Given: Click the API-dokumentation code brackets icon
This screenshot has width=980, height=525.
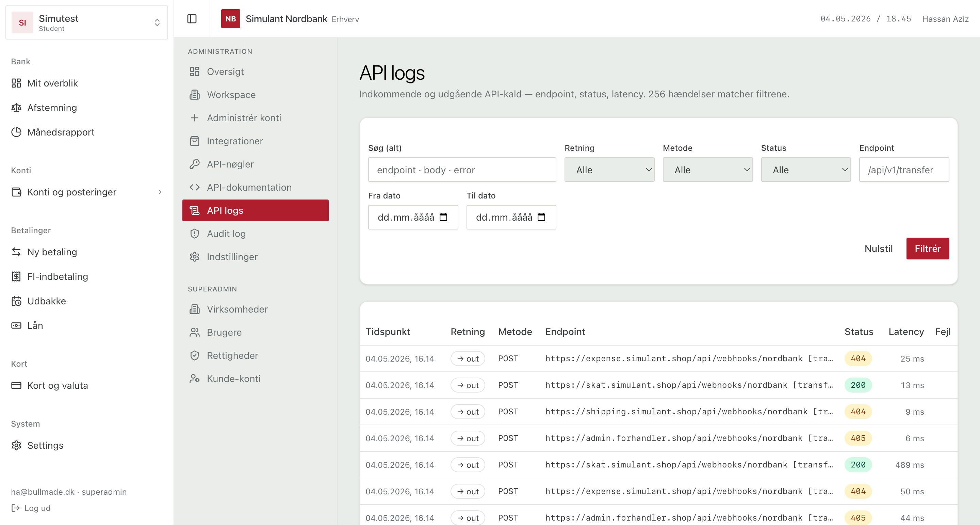Looking at the screenshot, I should [194, 187].
